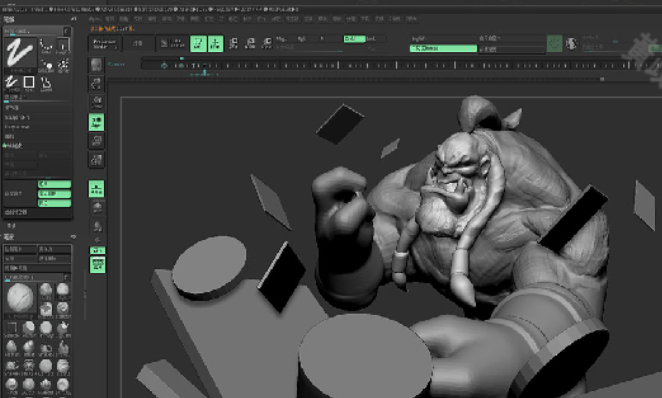Choose the Dots stroke type icon
Image resolution: width=662 pixels, height=398 pixels.
[x=46, y=46]
